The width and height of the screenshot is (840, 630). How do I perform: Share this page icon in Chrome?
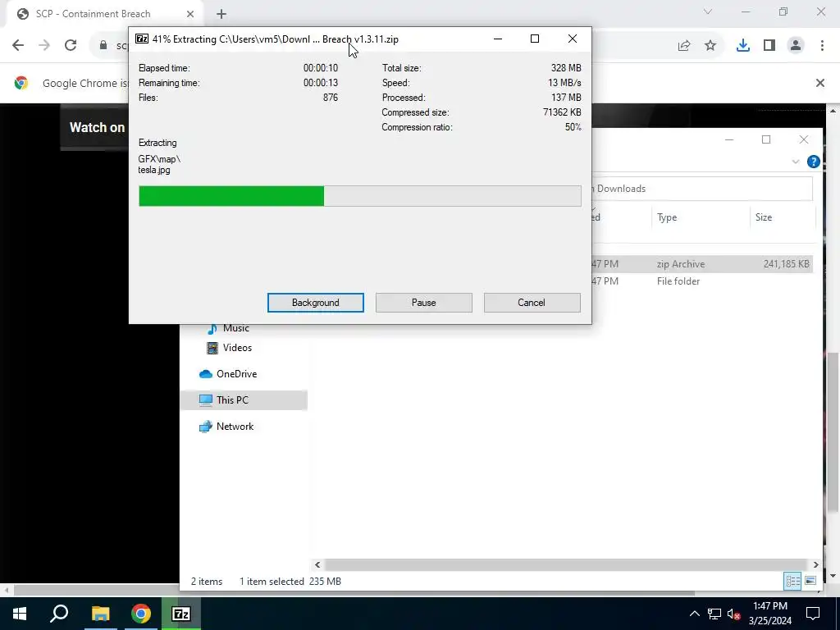pos(684,46)
